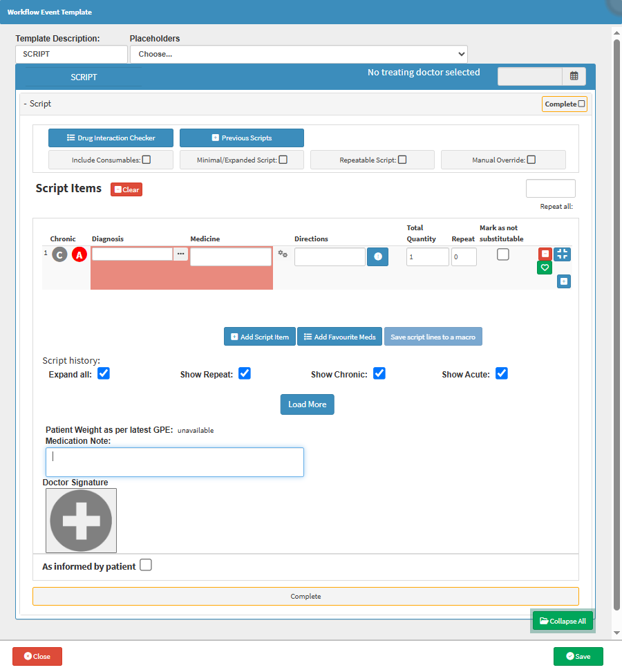Remove script item with red minus icon
The image size is (622, 672).
(545, 254)
